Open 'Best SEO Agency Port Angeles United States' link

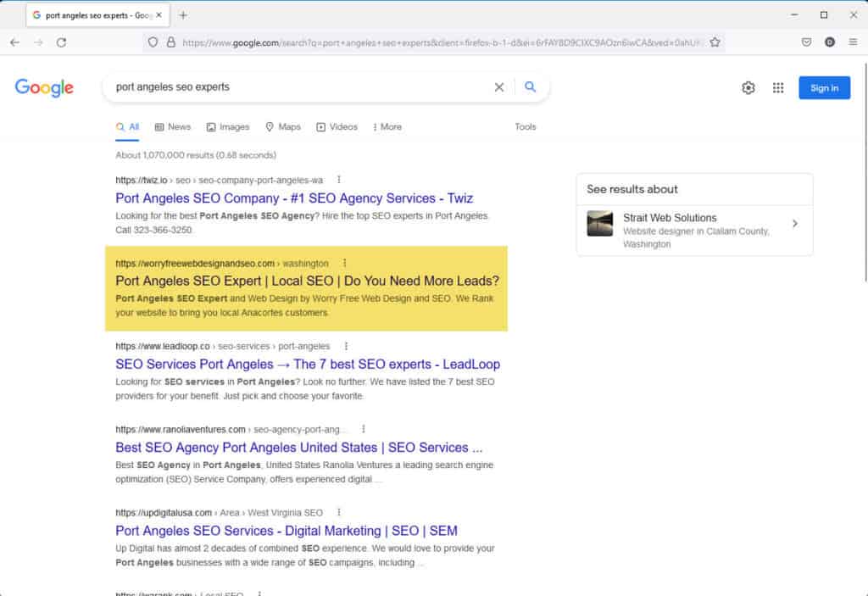[299, 447]
